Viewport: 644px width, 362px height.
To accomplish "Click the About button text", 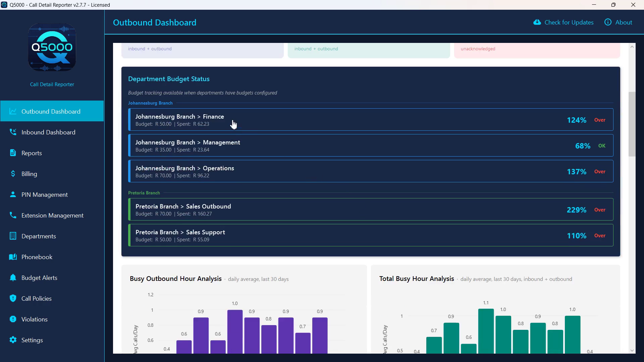I will click(624, 22).
